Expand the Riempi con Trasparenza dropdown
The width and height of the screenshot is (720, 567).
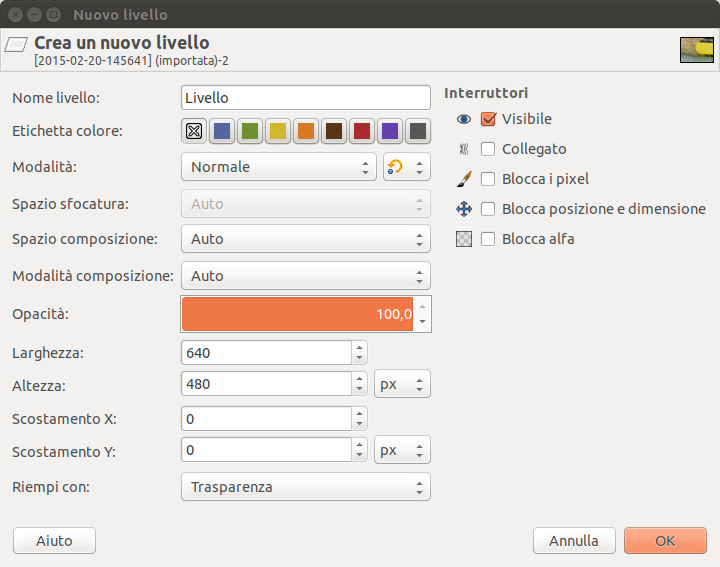[x=305, y=487]
